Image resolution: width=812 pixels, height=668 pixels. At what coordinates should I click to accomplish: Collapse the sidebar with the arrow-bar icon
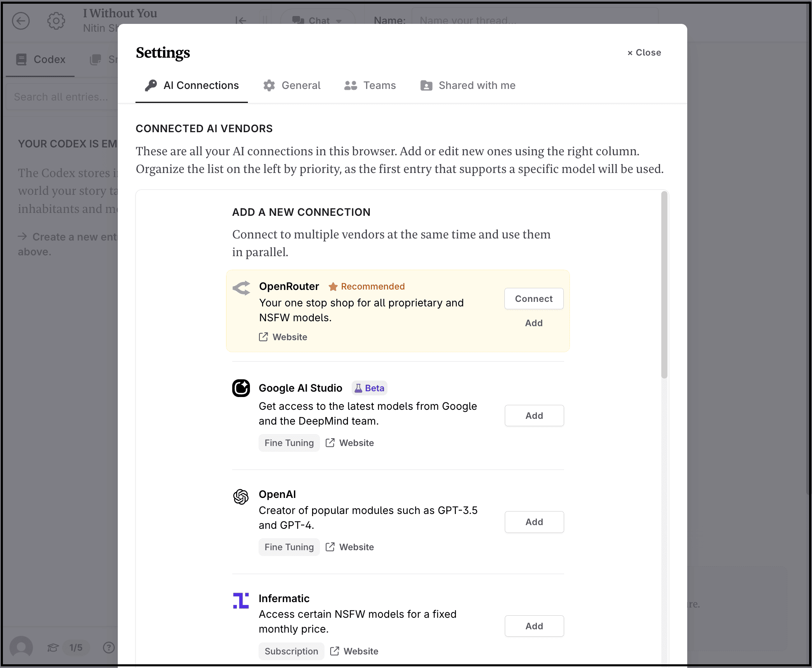coord(241,20)
